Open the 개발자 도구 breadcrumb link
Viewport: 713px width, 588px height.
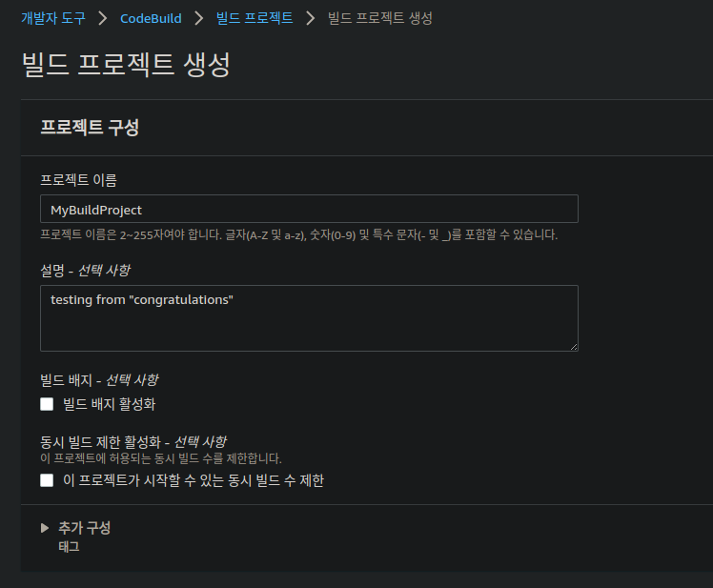[53, 18]
